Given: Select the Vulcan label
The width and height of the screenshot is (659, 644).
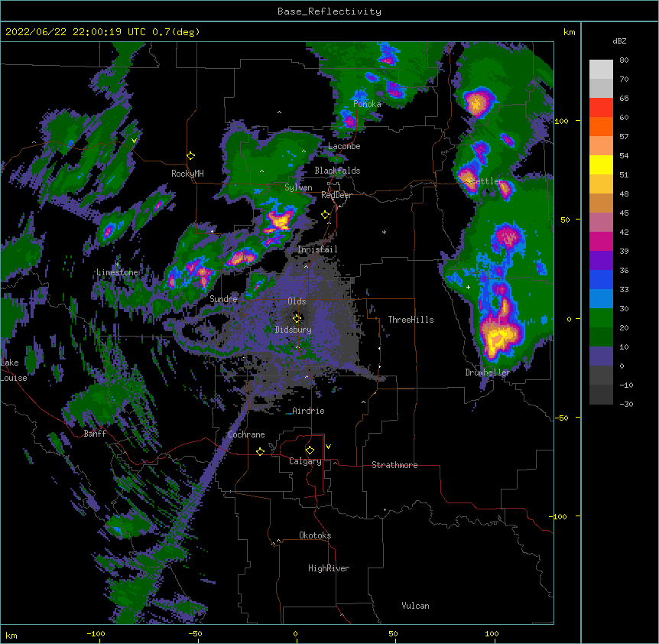Looking at the screenshot, I should click(x=415, y=606).
